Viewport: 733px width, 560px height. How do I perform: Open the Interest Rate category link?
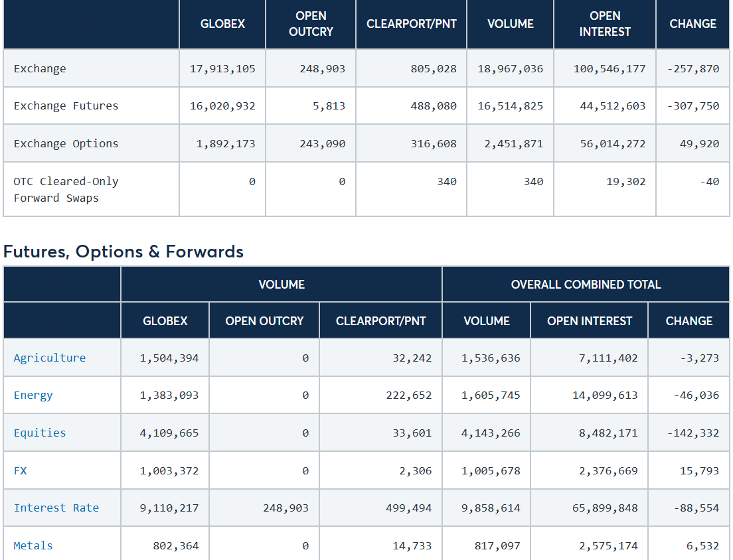(x=56, y=508)
